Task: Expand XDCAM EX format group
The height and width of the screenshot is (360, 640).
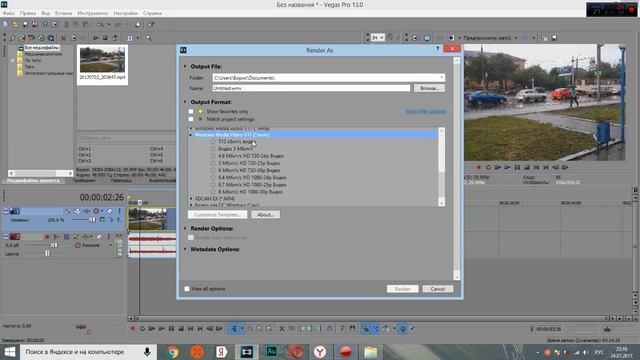Action: point(191,199)
